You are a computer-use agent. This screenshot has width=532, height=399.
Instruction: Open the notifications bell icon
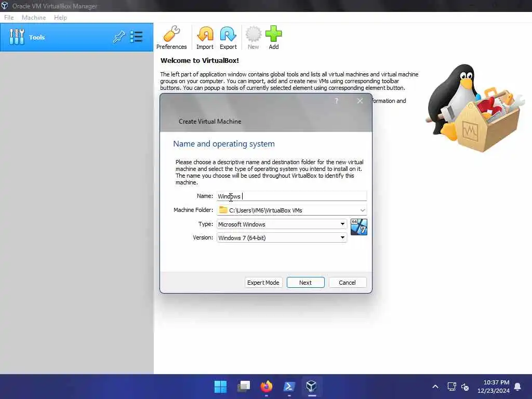518,387
